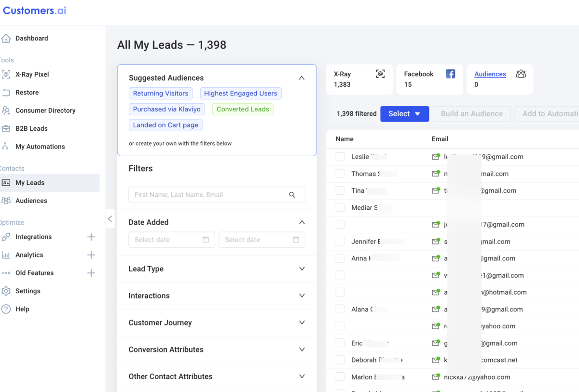Image resolution: width=579 pixels, height=392 pixels.
Task: Click the My Leads contact card icon
Action: tap(6, 183)
